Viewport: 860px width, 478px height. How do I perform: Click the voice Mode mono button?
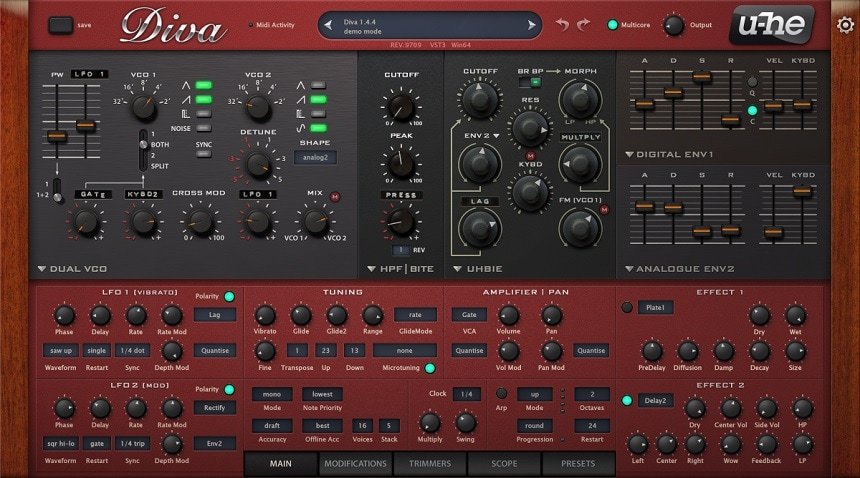[x=271, y=394]
